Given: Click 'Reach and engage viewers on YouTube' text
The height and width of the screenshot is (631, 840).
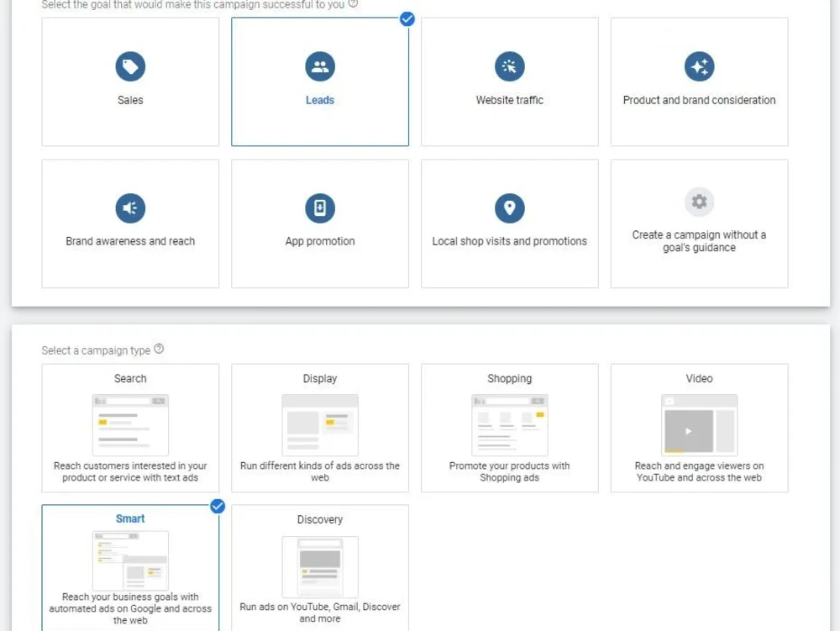Looking at the screenshot, I should [x=699, y=472].
